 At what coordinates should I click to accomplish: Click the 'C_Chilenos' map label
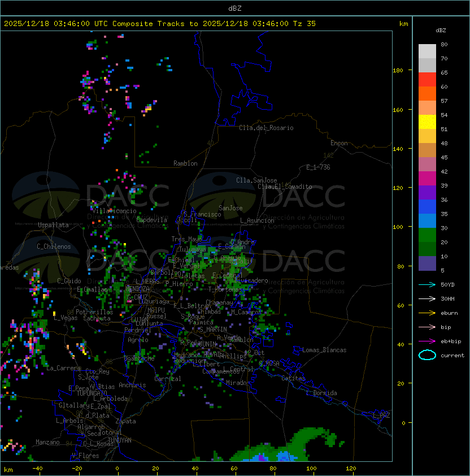(x=54, y=246)
